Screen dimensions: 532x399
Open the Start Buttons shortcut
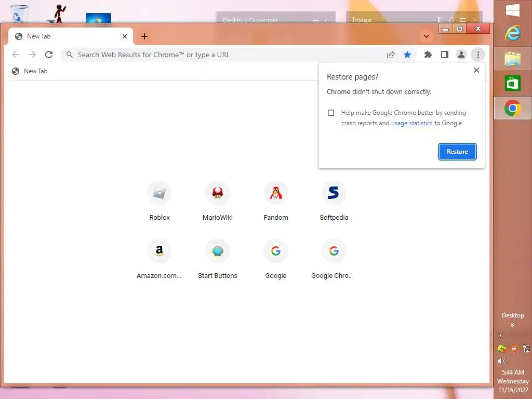click(218, 259)
